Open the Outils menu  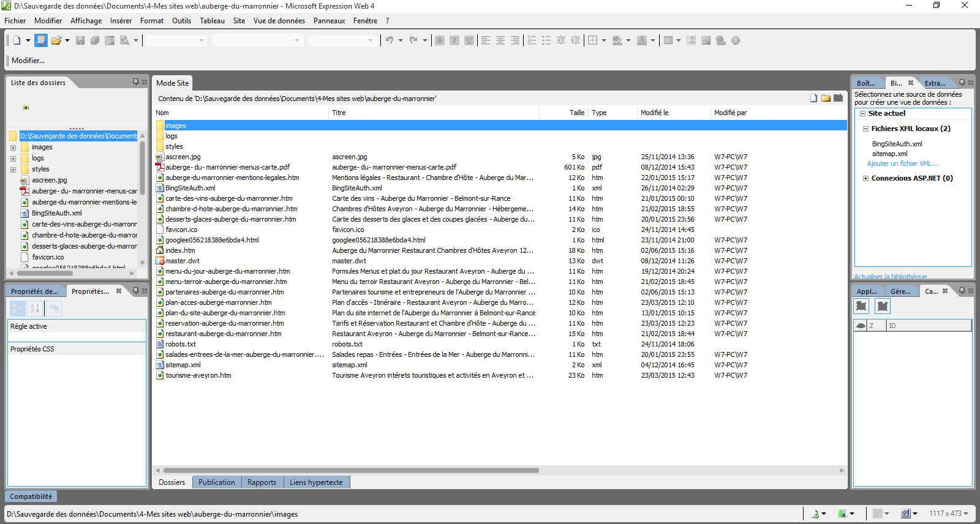pos(181,21)
